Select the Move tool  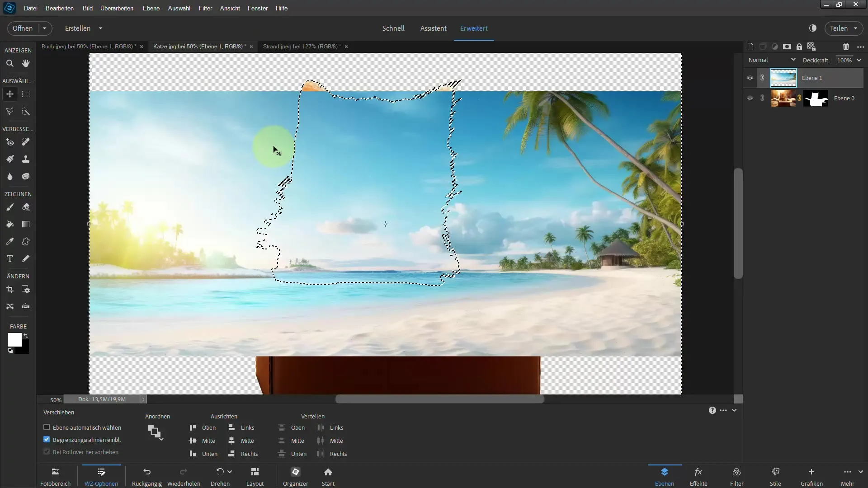(x=9, y=94)
